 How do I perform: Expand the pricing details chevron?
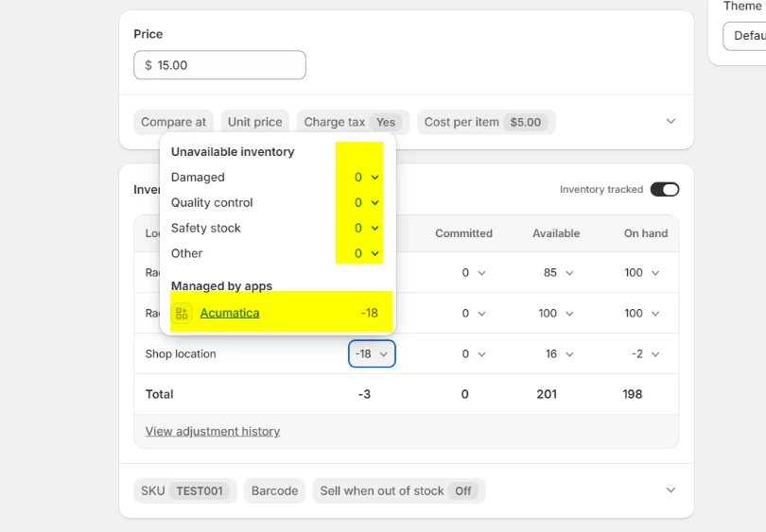[x=670, y=122]
